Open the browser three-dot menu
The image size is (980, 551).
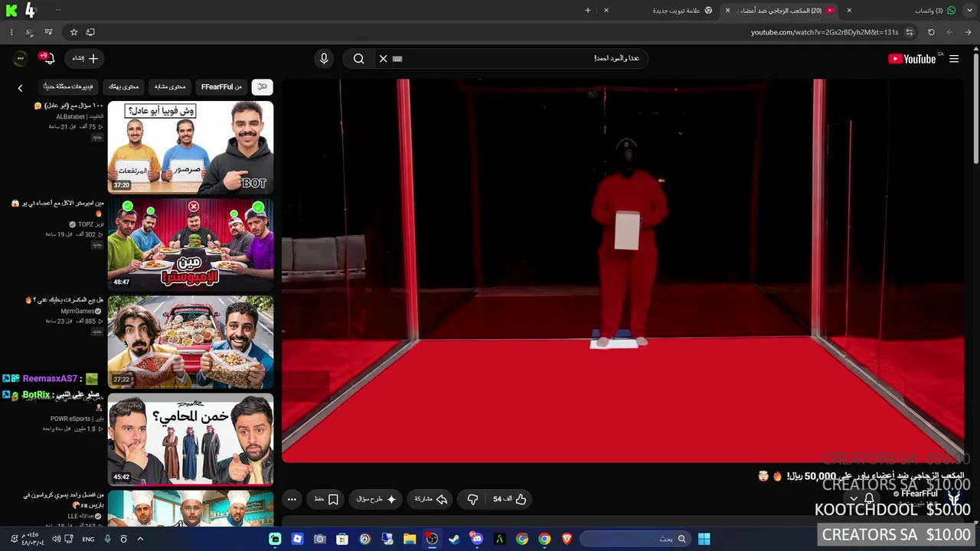click(11, 32)
